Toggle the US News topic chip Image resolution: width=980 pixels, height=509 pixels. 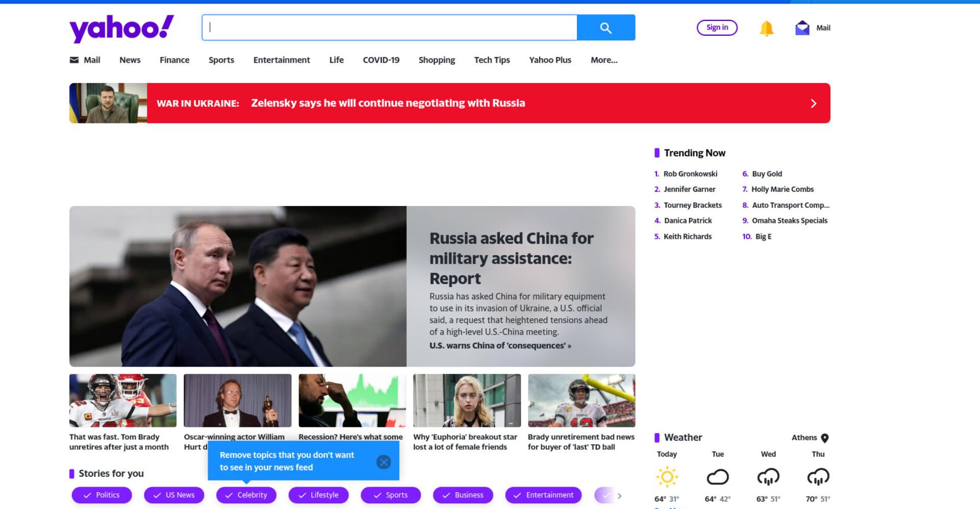point(174,495)
